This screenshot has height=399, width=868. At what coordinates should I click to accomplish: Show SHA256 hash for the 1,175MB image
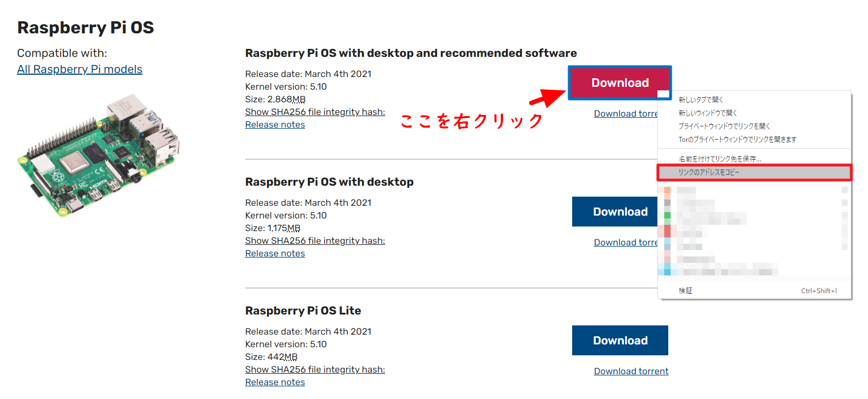coord(315,241)
